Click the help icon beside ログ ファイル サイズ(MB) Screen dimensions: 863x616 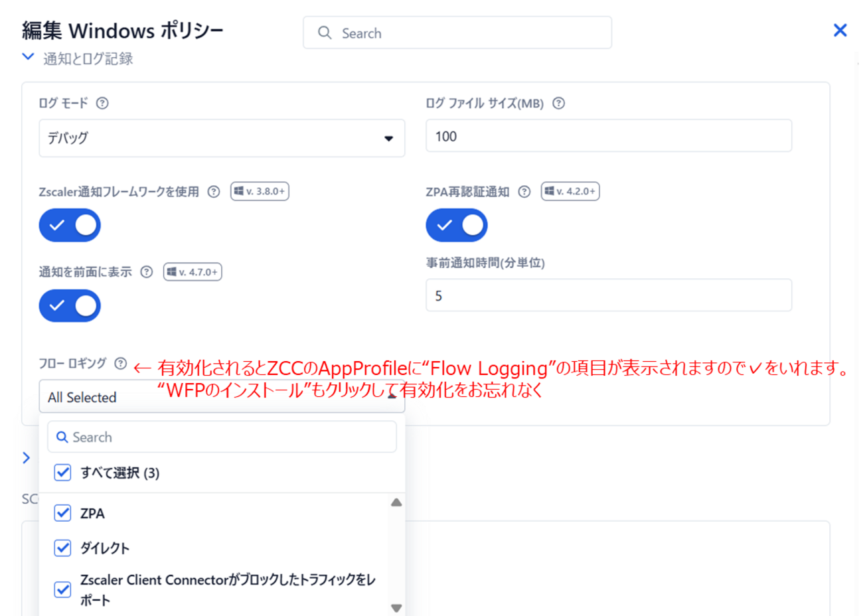559,103
